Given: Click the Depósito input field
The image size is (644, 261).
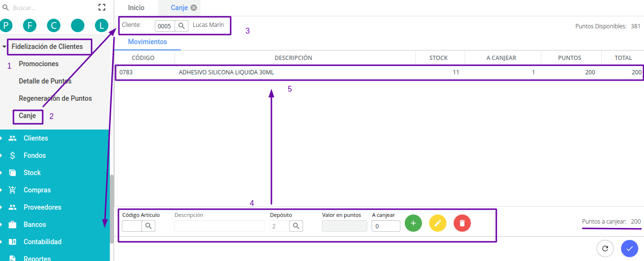Looking at the screenshot, I should point(280,226).
